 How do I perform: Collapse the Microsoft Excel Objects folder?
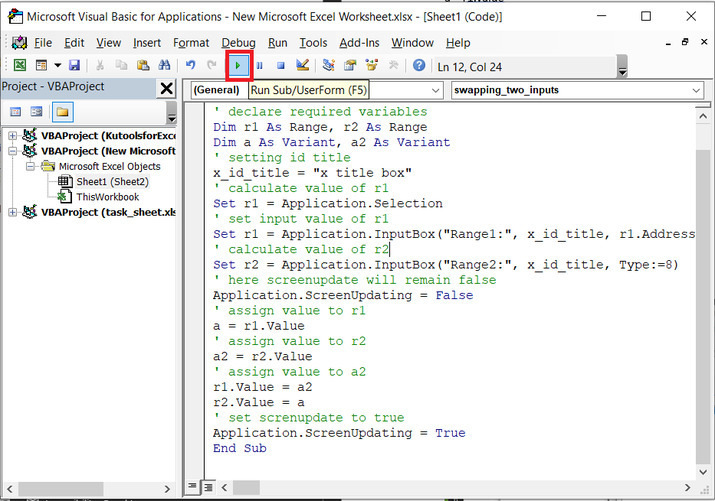[x=30, y=166]
